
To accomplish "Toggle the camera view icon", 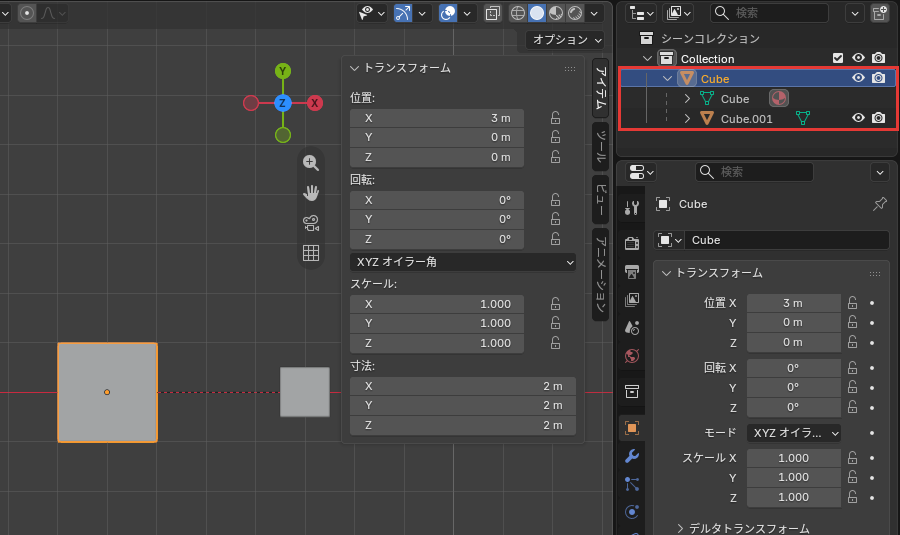I will [311, 223].
